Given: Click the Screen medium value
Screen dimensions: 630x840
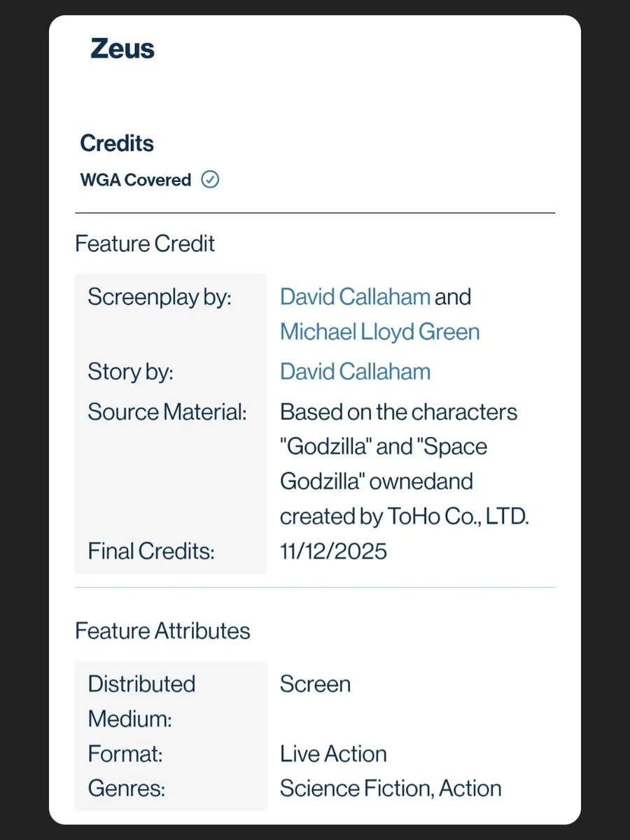Looking at the screenshot, I should point(315,684).
